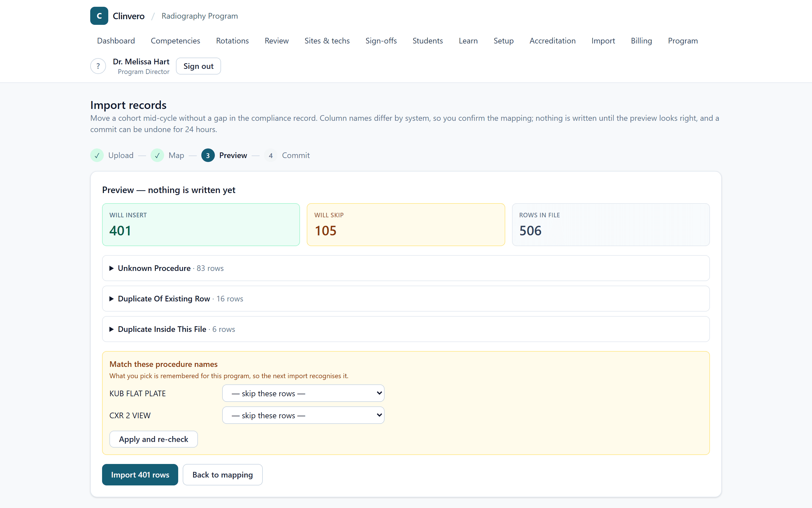Click the Clinvero brand name link

coord(129,16)
